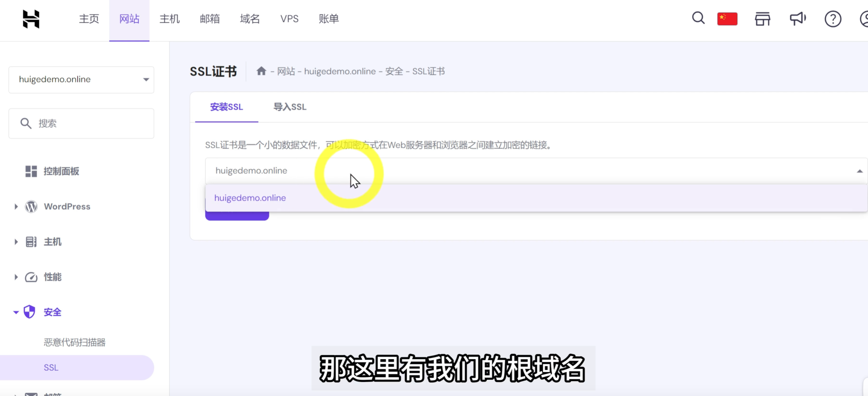Collapse the SSL domain dropdown arrow

pyautogui.click(x=859, y=171)
